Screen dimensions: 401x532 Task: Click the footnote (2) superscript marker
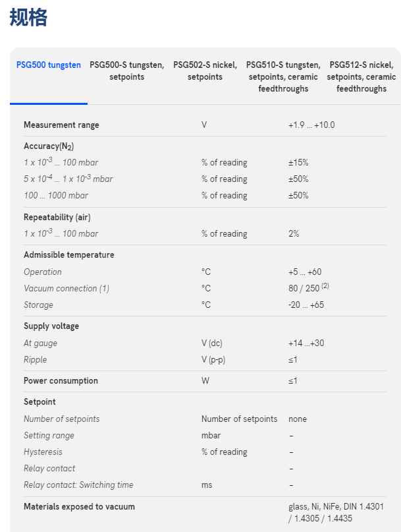tap(325, 287)
